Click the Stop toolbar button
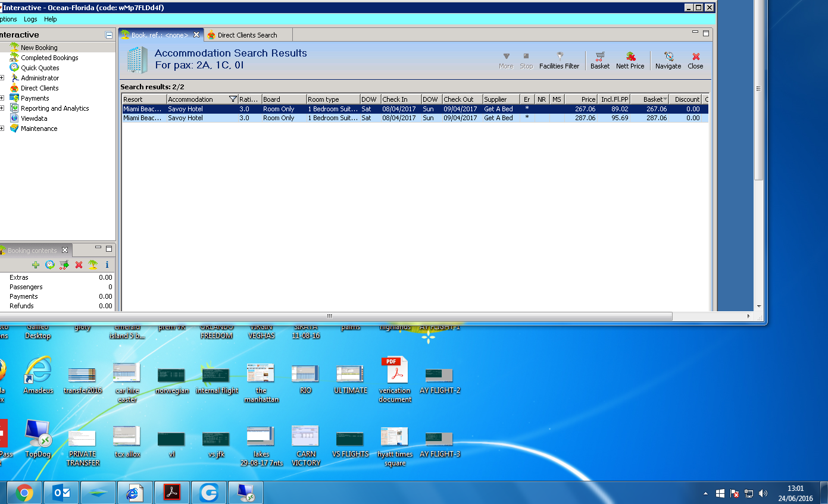Image resolution: width=828 pixels, height=504 pixels. (526, 61)
